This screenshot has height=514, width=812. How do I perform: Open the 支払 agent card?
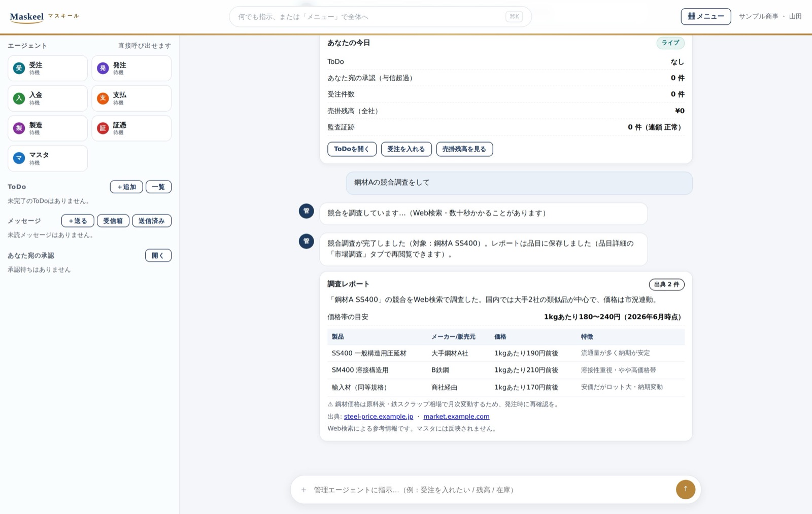[131, 98]
